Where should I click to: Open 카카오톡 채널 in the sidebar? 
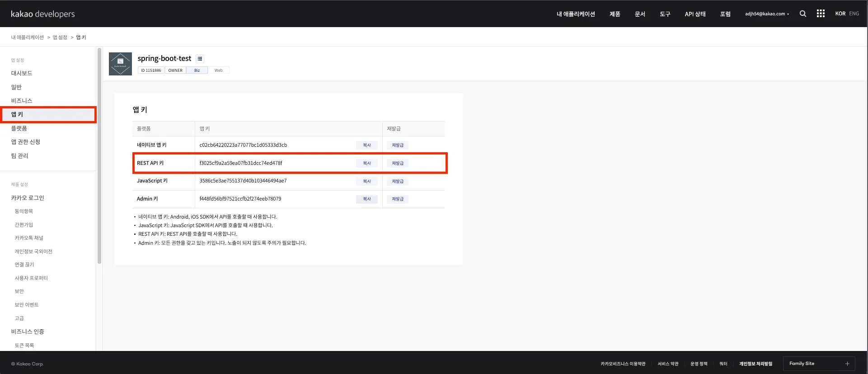point(29,238)
